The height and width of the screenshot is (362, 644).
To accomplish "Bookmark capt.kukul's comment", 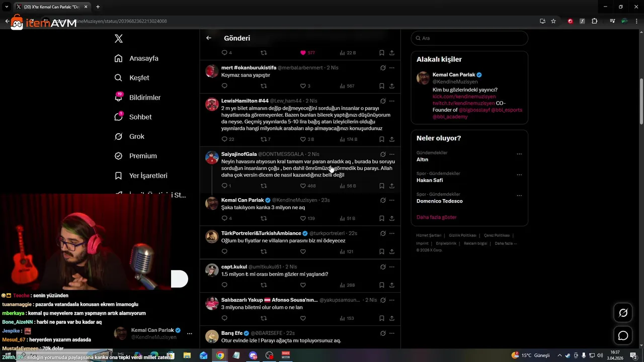I will (x=382, y=285).
